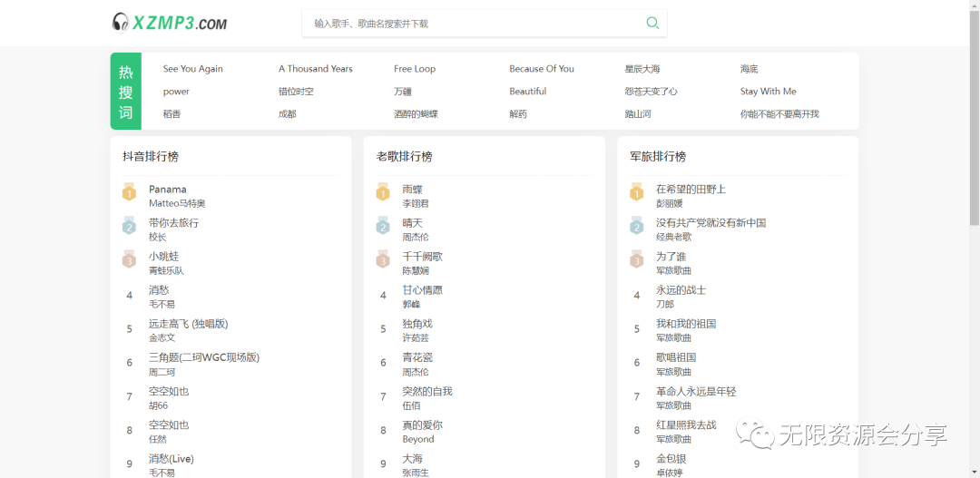Image resolution: width=980 pixels, height=478 pixels.
Task: Open hot search 错位时空
Action: [x=296, y=92]
